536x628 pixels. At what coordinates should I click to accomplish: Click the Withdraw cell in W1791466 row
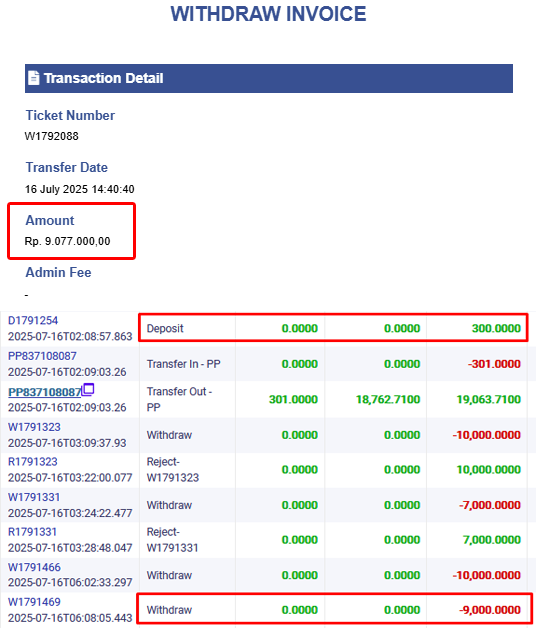click(x=169, y=575)
